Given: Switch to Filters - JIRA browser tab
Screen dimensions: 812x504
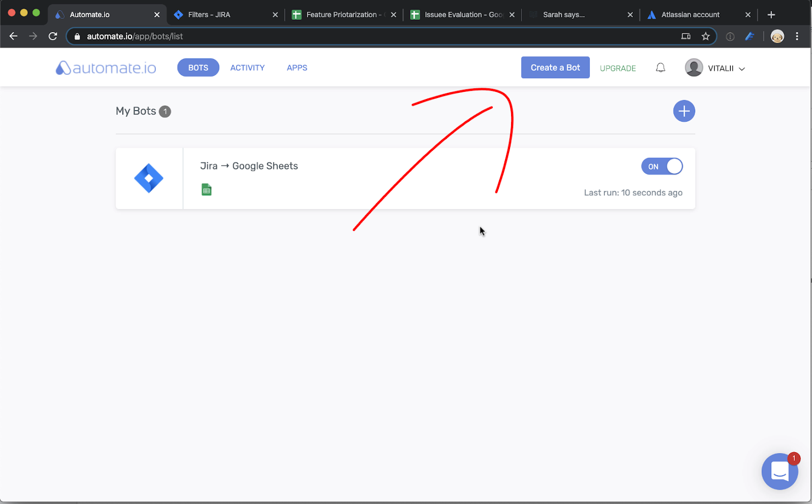Looking at the screenshot, I should coord(226,15).
